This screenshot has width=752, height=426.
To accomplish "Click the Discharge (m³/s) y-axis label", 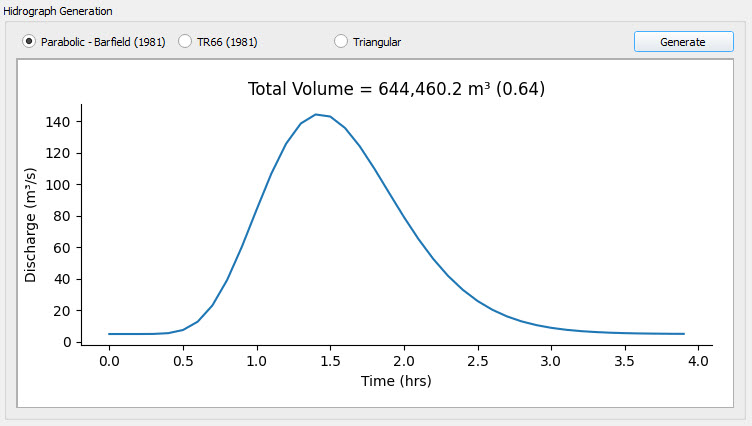I will (31, 221).
